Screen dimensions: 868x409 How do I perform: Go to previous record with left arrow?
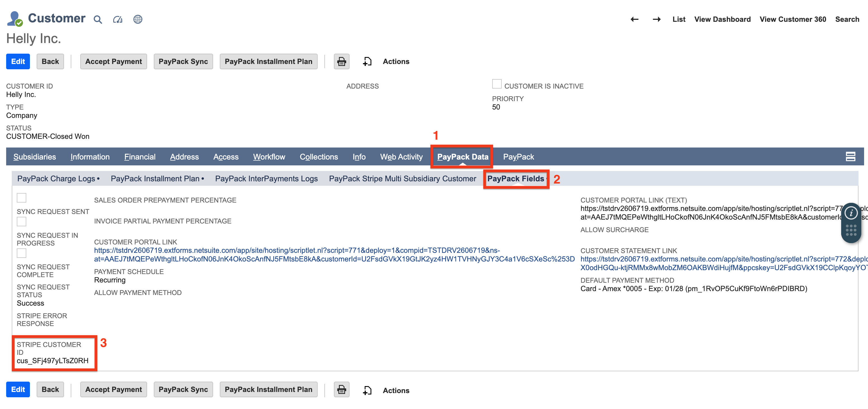635,19
